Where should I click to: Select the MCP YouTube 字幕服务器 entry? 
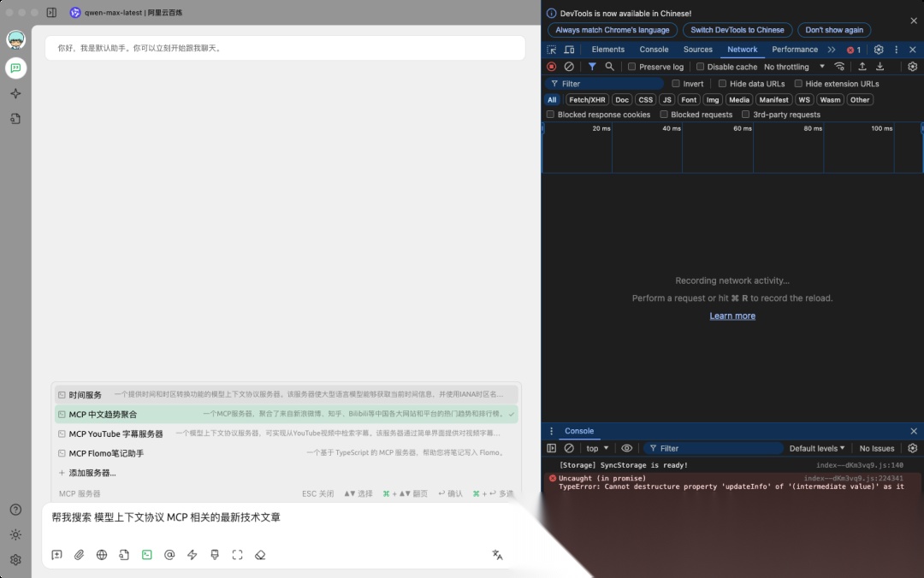point(286,433)
